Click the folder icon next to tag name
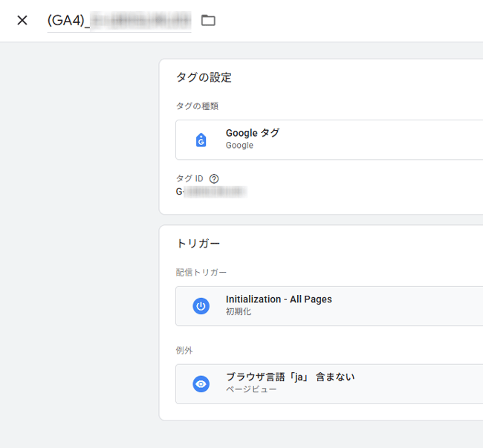This screenshot has width=483, height=448. [208, 20]
